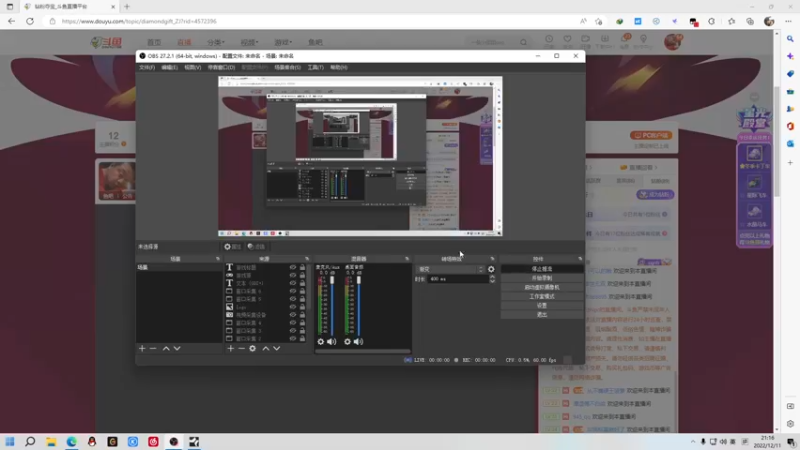This screenshot has height=450, width=800.
Task: Click the browser address bar URL
Action: coord(139,21)
